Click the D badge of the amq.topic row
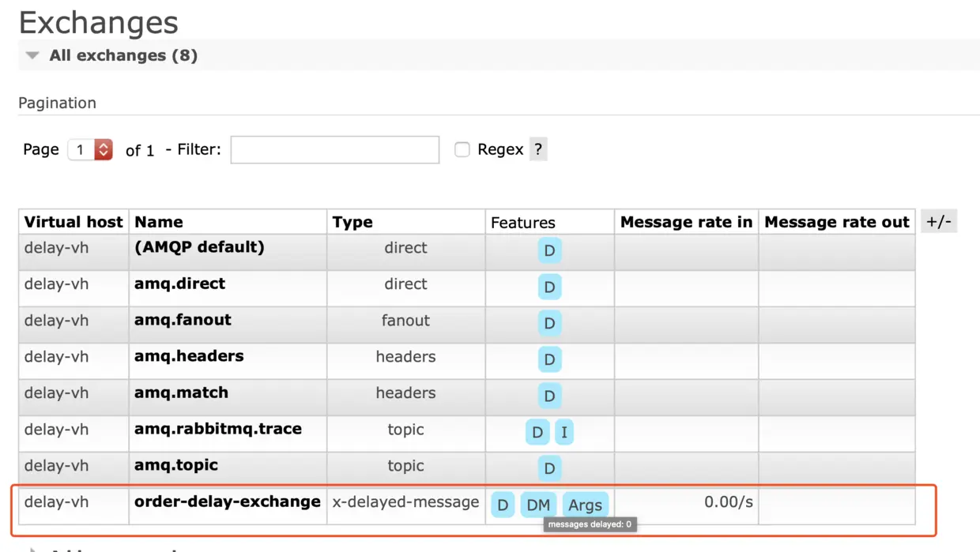Viewport: 980px width, 552px height. pos(549,468)
